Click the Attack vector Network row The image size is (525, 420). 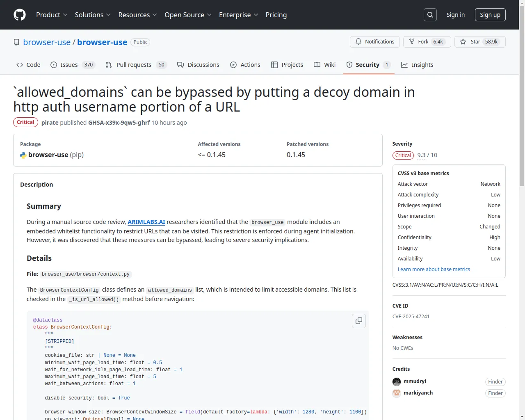coord(449,184)
